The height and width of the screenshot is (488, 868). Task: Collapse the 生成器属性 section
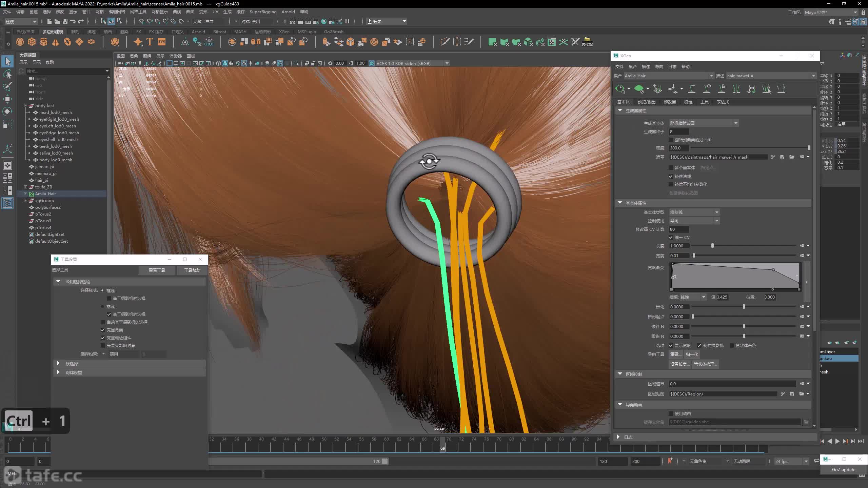click(620, 110)
